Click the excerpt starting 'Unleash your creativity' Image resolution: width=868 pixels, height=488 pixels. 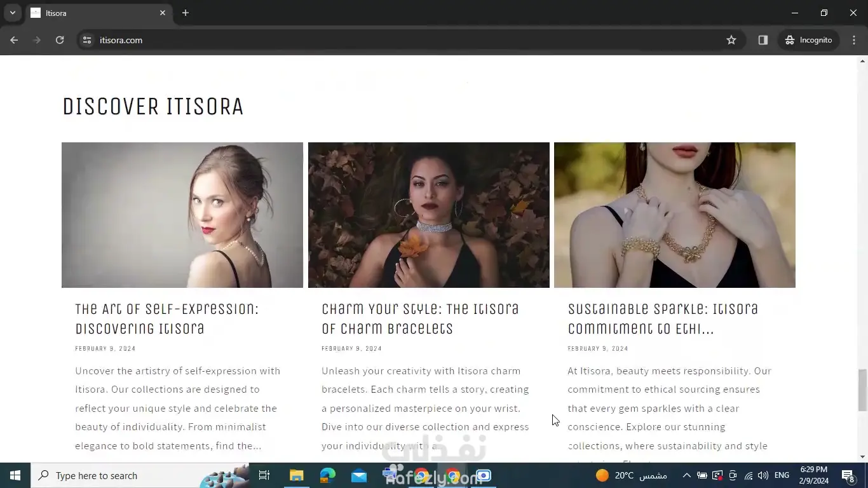click(425, 408)
